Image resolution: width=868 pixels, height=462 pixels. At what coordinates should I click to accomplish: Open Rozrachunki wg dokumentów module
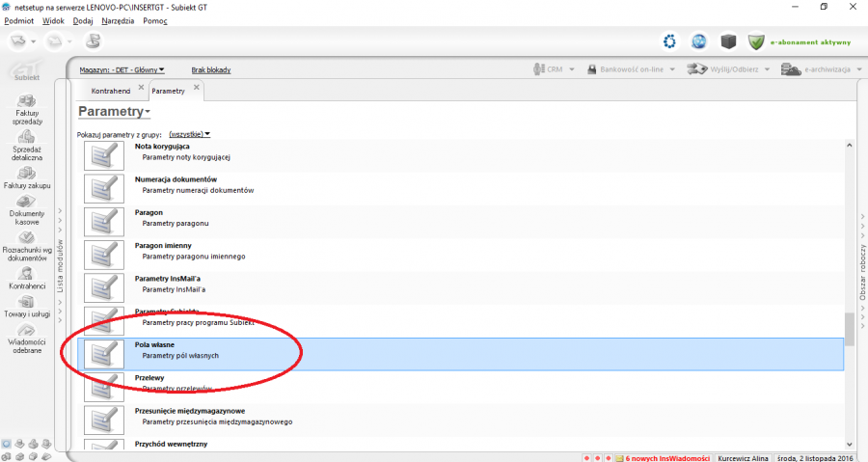click(x=27, y=247)
